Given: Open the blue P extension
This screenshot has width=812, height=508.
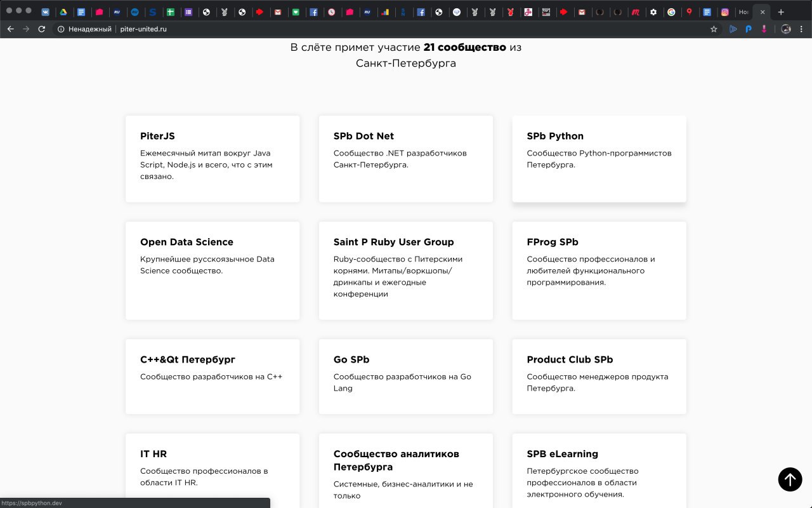Looking at the screenshot, I should (749, 29).
